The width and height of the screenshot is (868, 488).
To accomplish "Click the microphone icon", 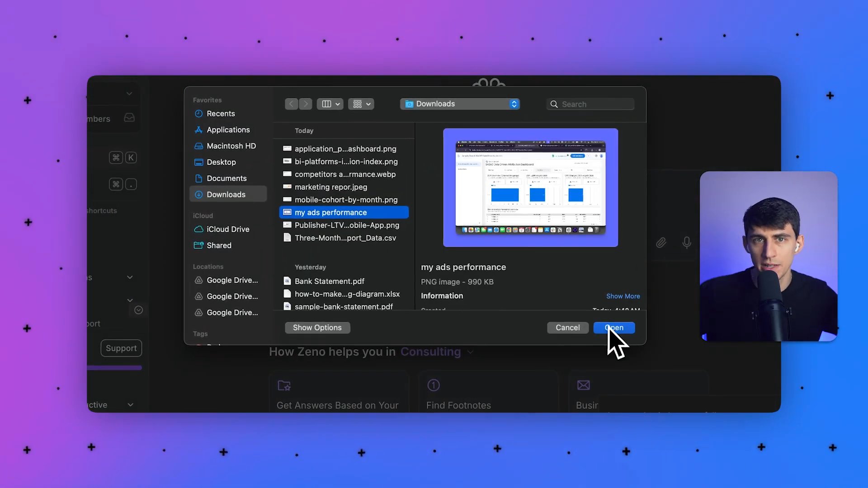I will (x=686, y=243).
